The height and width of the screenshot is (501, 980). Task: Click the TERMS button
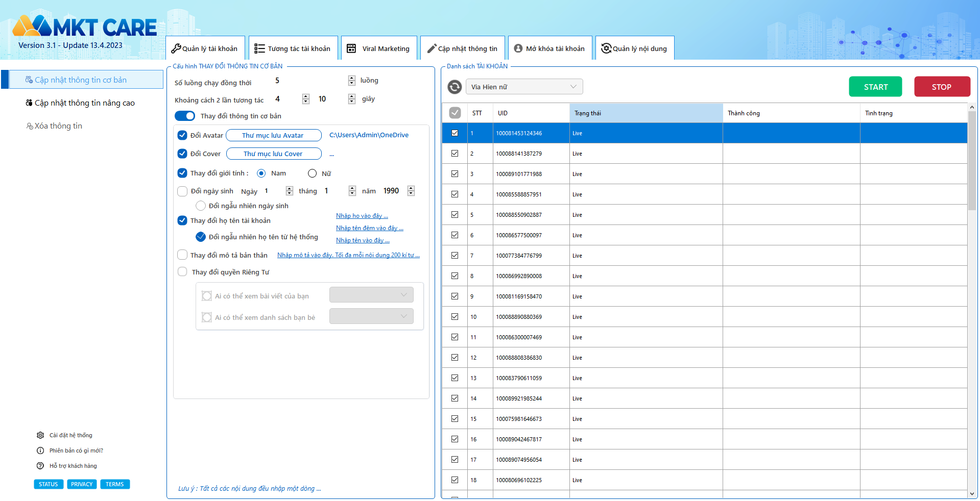tap(115, 484)
